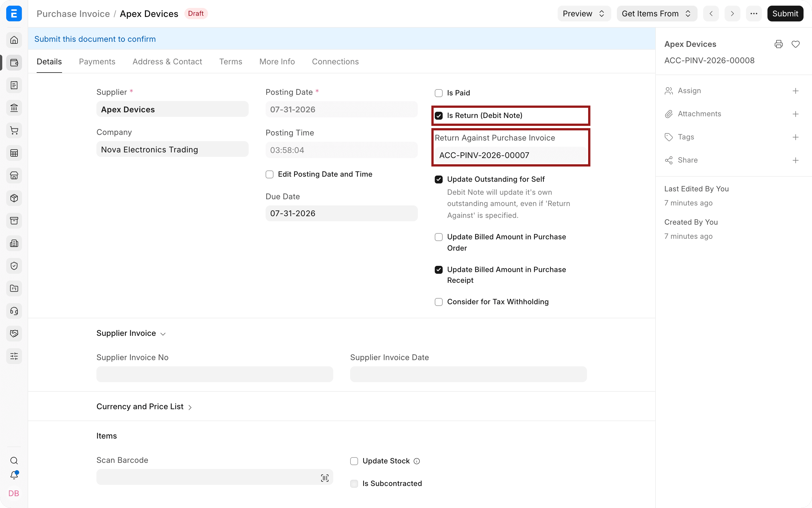The height and width of the screenshot is (508, 812).
Task: Like document with heart icon
Action: [x=796, y=44]
